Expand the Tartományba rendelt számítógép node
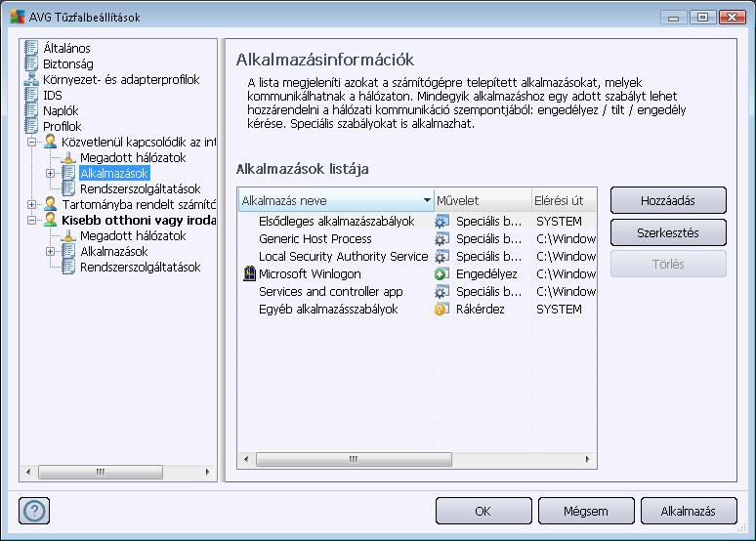Viewport: 756px width, 541px height. 32,204
